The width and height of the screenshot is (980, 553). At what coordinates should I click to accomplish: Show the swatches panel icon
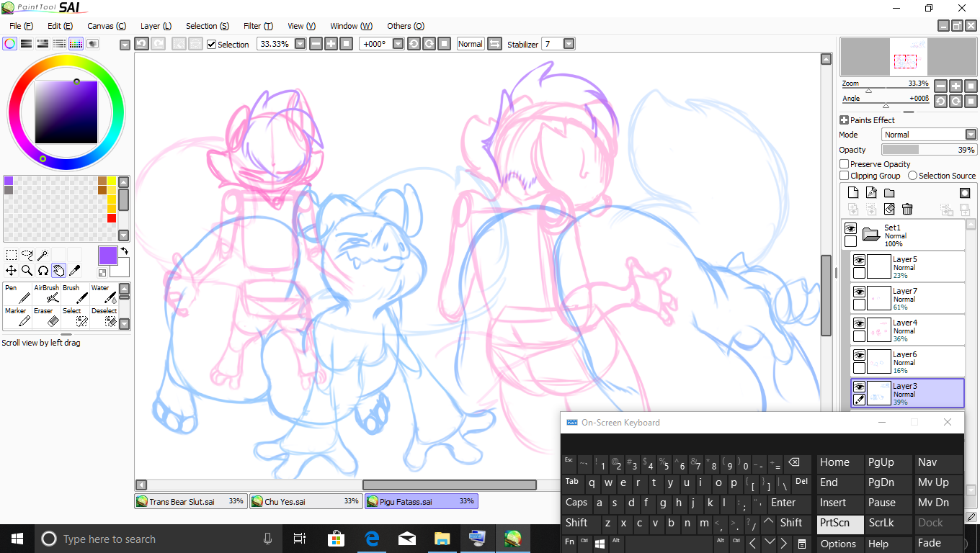(76, 44)
